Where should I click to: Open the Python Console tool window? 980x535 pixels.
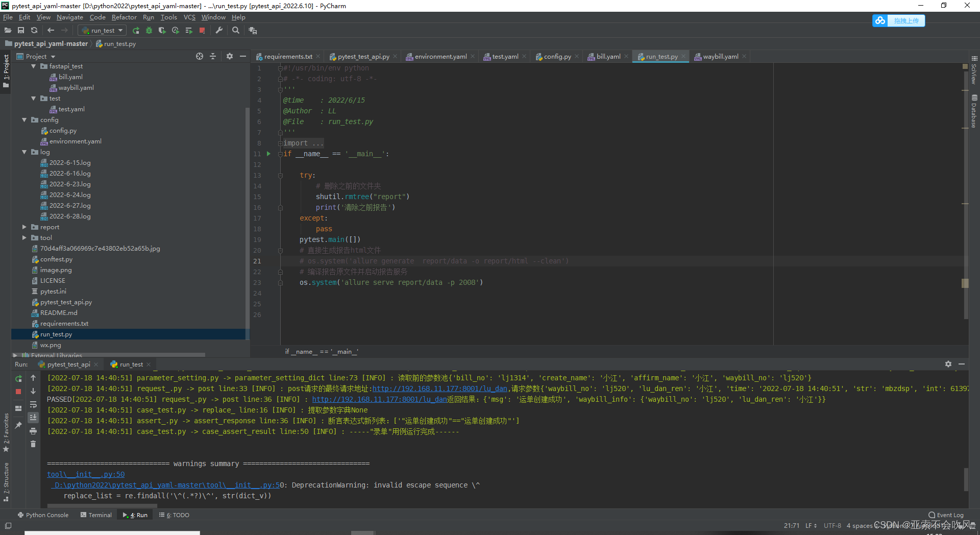(x=43, y=515)
